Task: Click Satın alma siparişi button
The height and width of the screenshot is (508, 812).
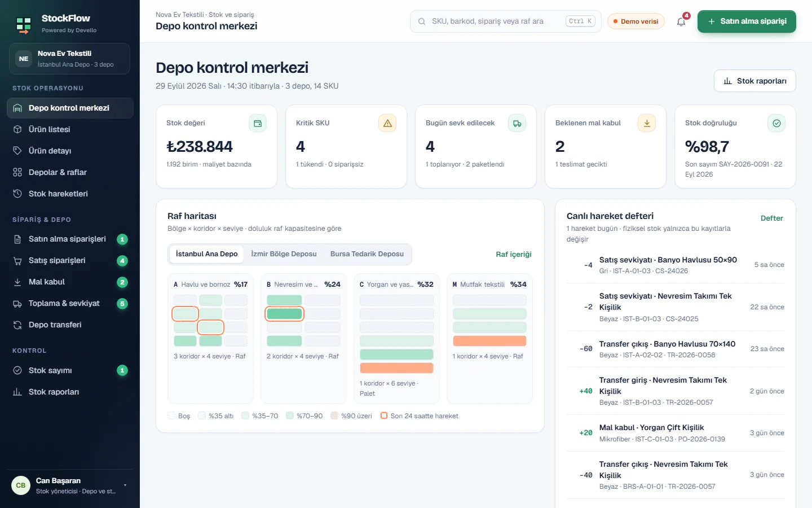Action: pyautogui.click(x=747, y=21)
